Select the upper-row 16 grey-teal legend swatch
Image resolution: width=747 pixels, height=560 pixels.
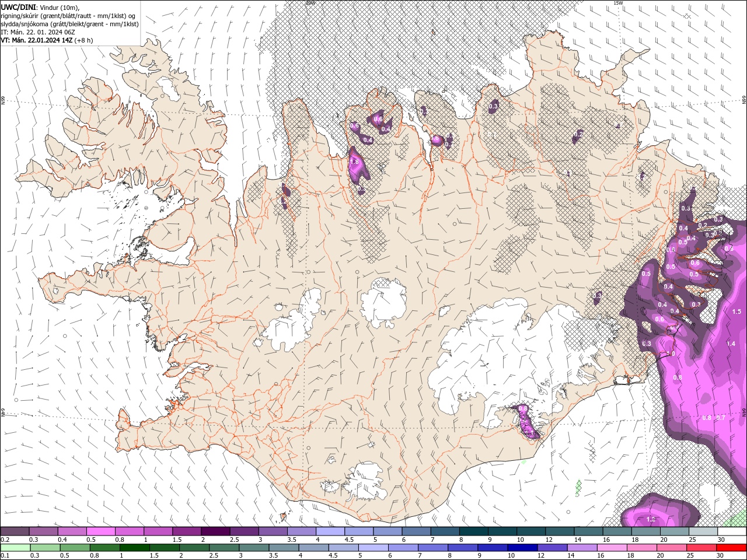(617, 531)
